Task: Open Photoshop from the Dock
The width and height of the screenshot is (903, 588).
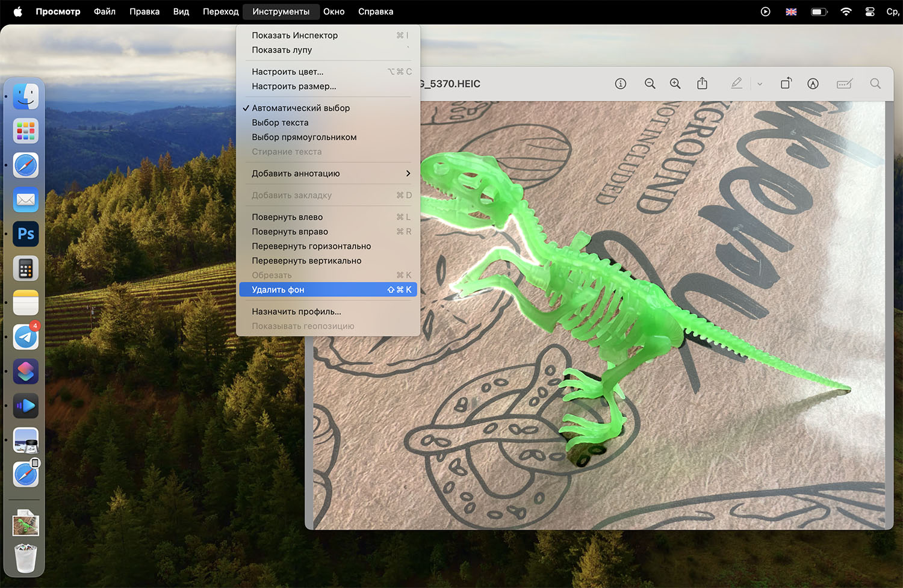Action: coord(26,234)
